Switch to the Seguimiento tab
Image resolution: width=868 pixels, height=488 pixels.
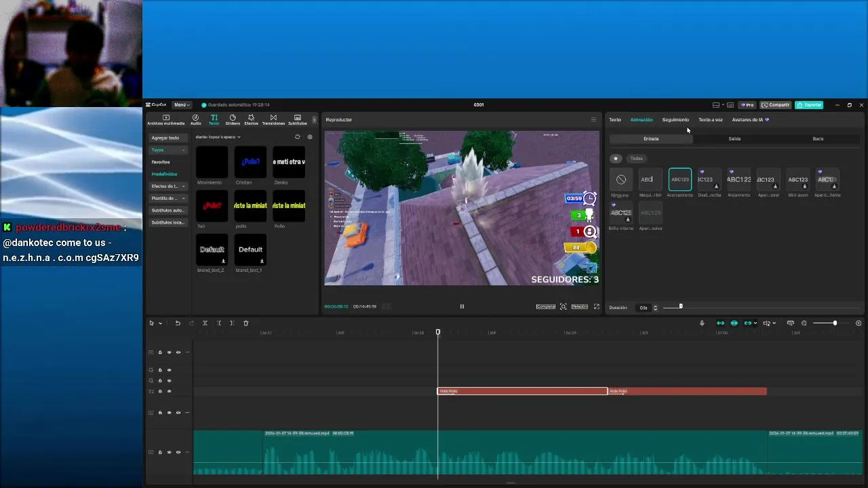pos(675,120)
